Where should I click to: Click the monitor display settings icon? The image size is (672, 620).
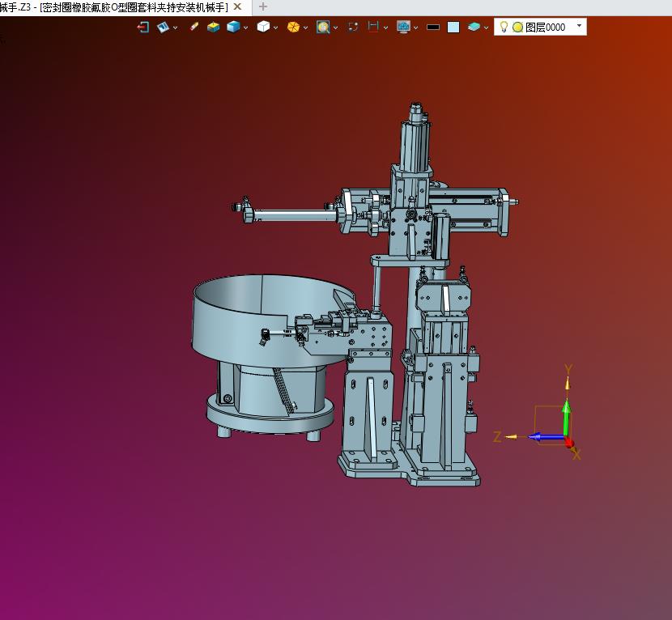[x=403, y=27]
